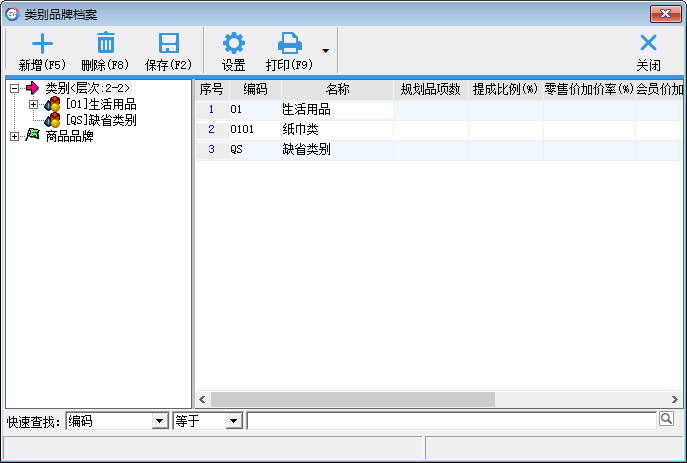Open the print options dropdown arrow
This screenshot has height=463, width=687.
pyautogui.click(x=326, y=51)
